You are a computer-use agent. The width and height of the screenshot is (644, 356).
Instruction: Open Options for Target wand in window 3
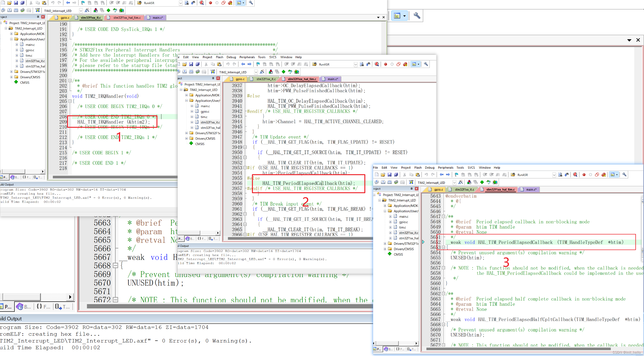tap(460, 182)
